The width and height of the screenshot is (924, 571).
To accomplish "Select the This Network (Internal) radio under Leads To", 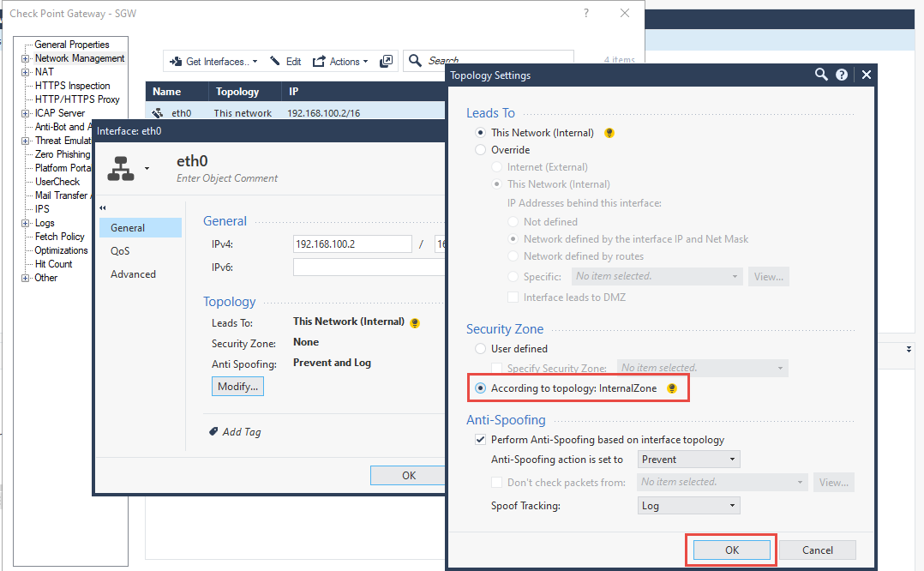I will pos(480,133).
